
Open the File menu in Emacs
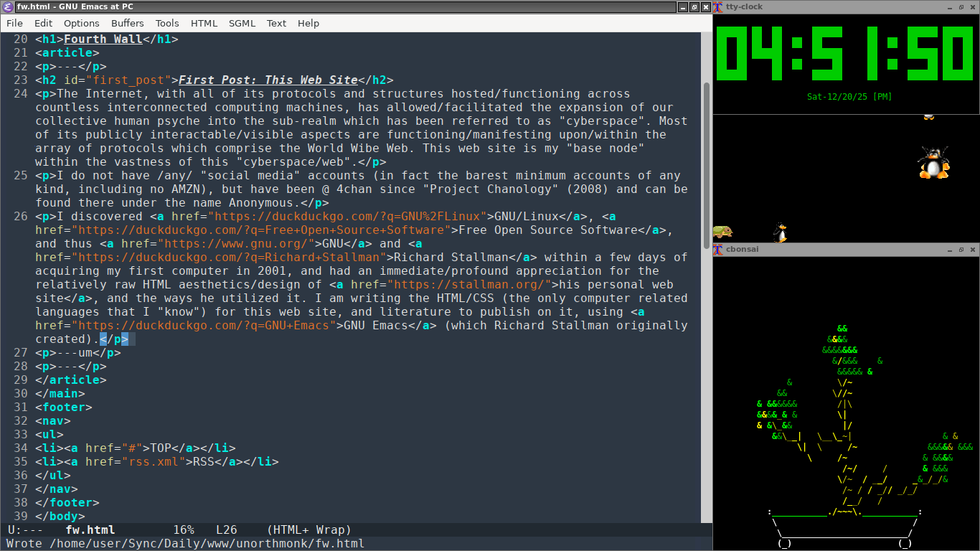(14, 23)
